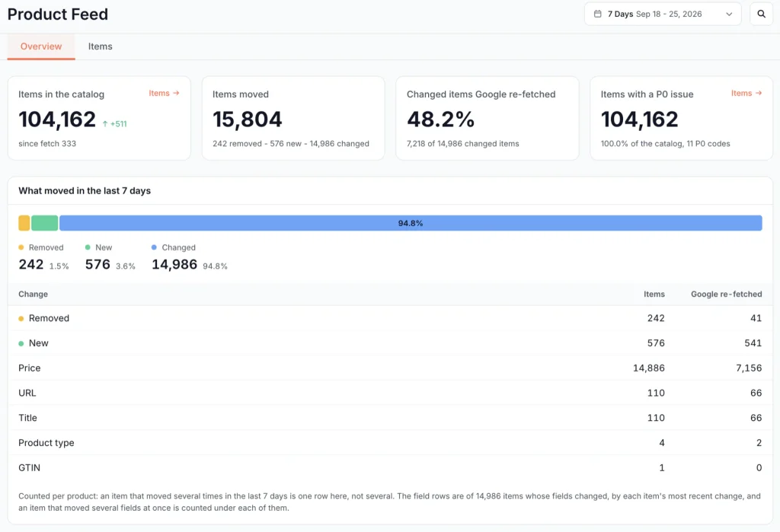Click the Removed legend label
Viewport: 780px width, 532px height.
point(46,247)
